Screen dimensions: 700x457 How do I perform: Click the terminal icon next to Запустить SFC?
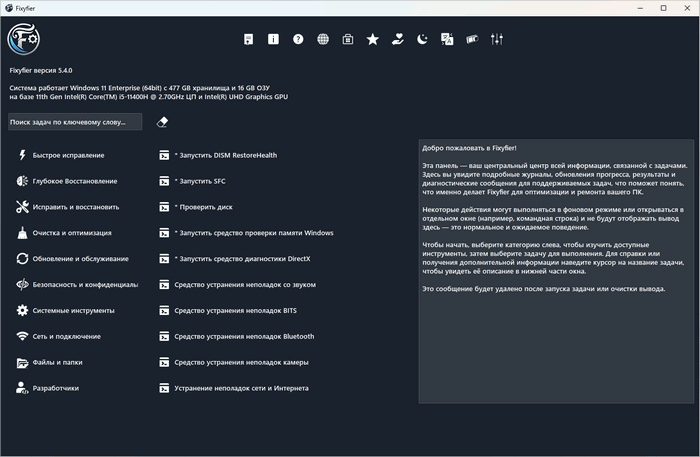[164, 181]
